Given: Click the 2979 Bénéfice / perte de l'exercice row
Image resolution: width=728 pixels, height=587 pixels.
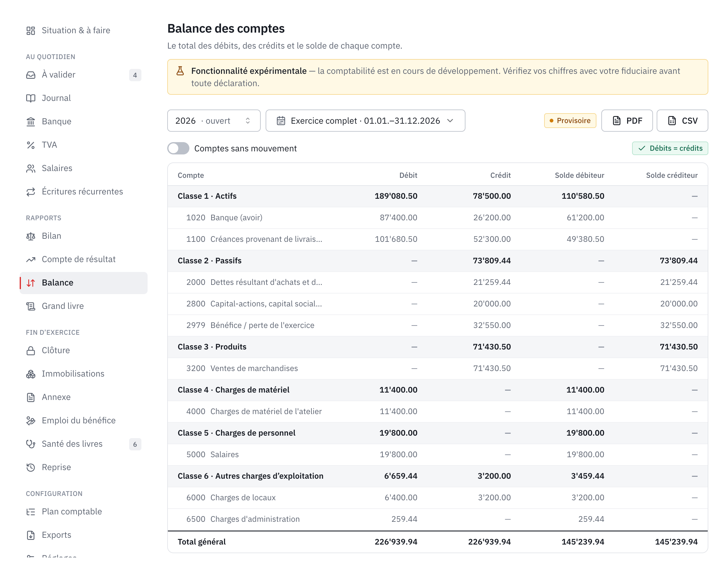Looking at the screenshot, I should click(437, 325).
